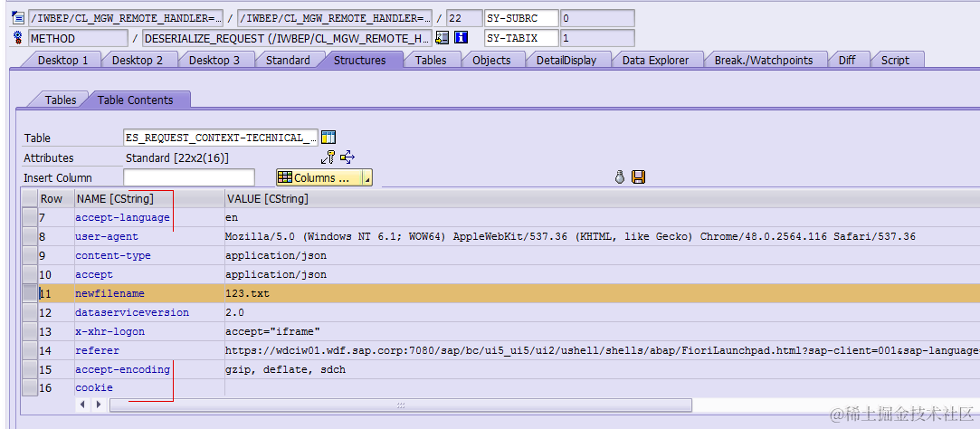
Task: Click the Row column header
Action: 56,199
